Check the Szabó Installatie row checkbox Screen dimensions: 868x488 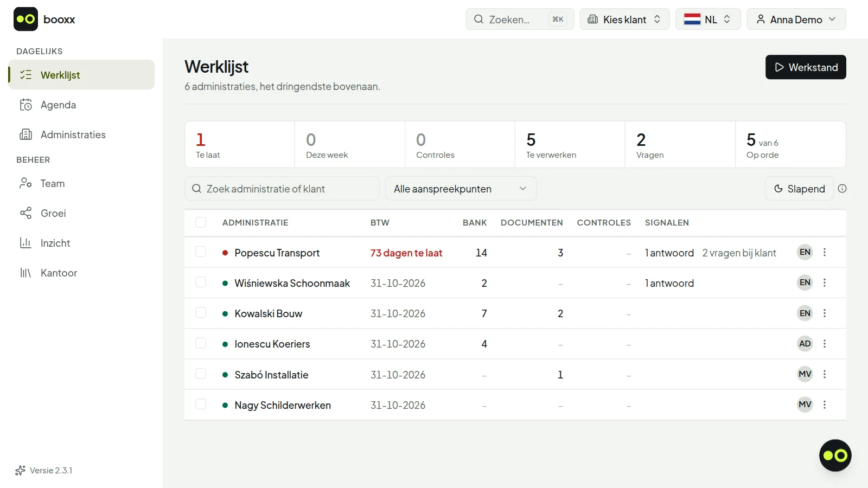(201, 374)
